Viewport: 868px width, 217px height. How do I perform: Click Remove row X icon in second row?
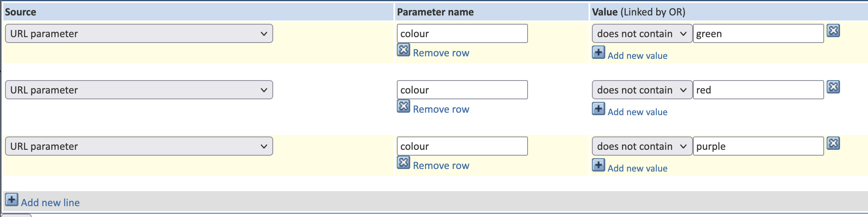point(404,106)
